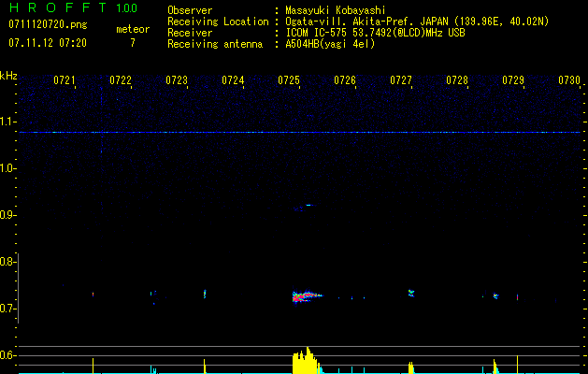The image size is (588, 374).
Task: Click the large meteor echo at 0725
Action: pyautogui.click(x=306, y=296)
